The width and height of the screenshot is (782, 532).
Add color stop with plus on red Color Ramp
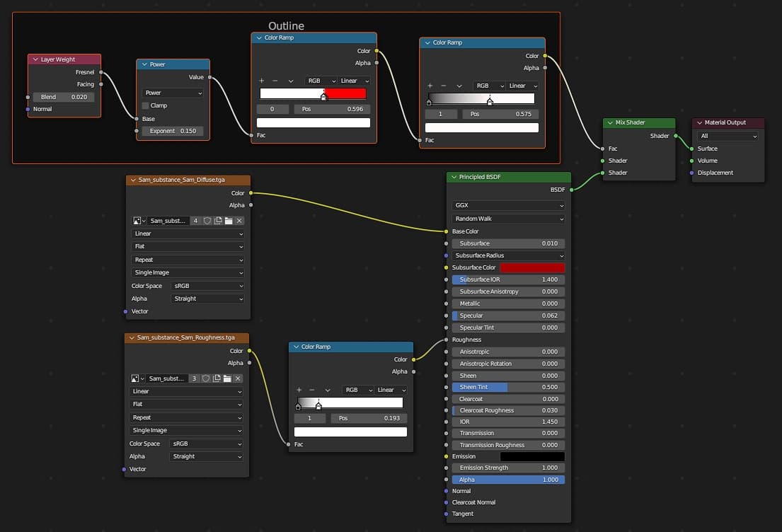[x=261, y=81]
